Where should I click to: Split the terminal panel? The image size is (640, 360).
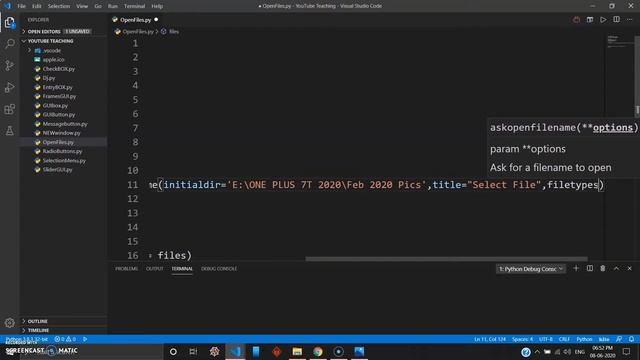590,268
